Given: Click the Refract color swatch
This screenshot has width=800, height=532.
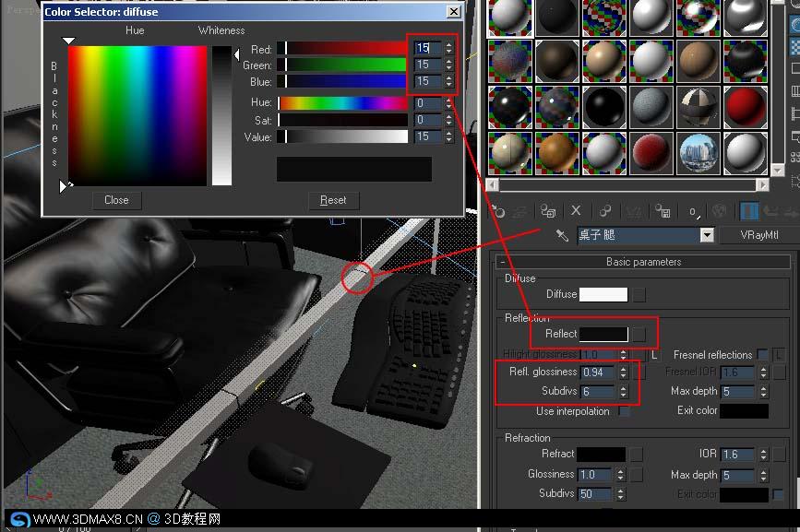Looking at the screenshot, I should tap(601, 454).
